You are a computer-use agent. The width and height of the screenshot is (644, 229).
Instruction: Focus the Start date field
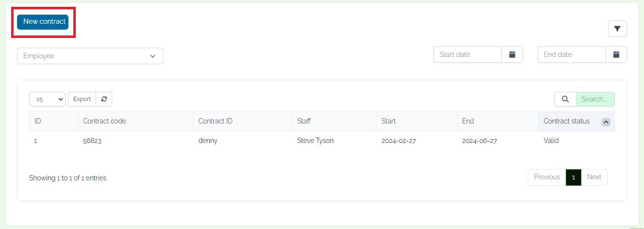467,54
